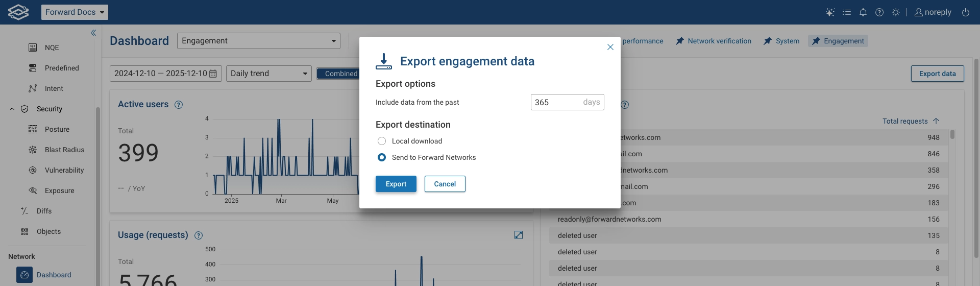Close the Export engagement data dialog
This screenshot has height=286, width=980.
(610, 47)
